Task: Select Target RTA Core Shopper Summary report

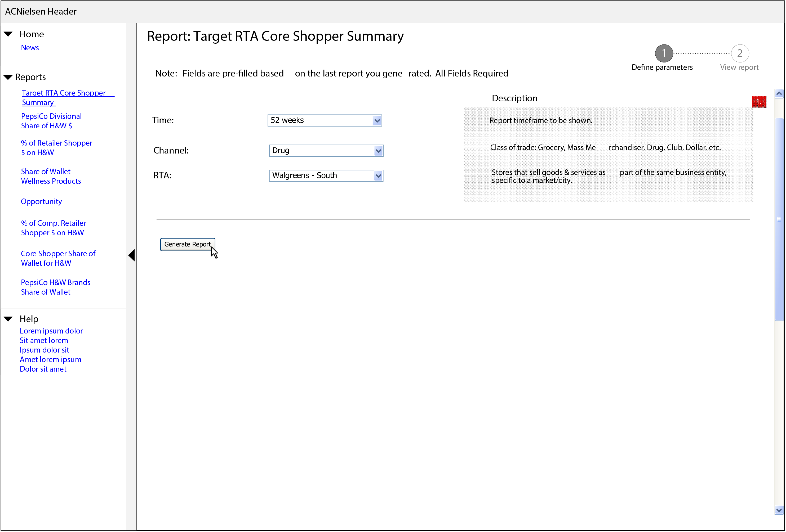Action: pos(68,97)
